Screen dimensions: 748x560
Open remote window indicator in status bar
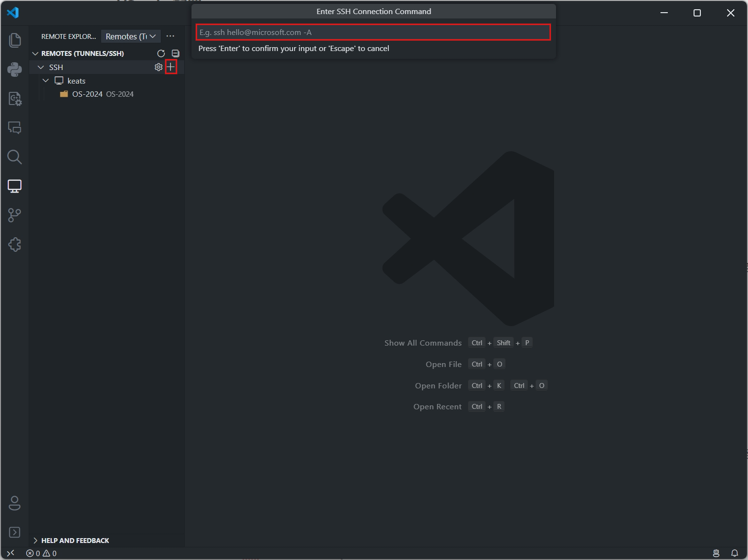pos(11,553)
